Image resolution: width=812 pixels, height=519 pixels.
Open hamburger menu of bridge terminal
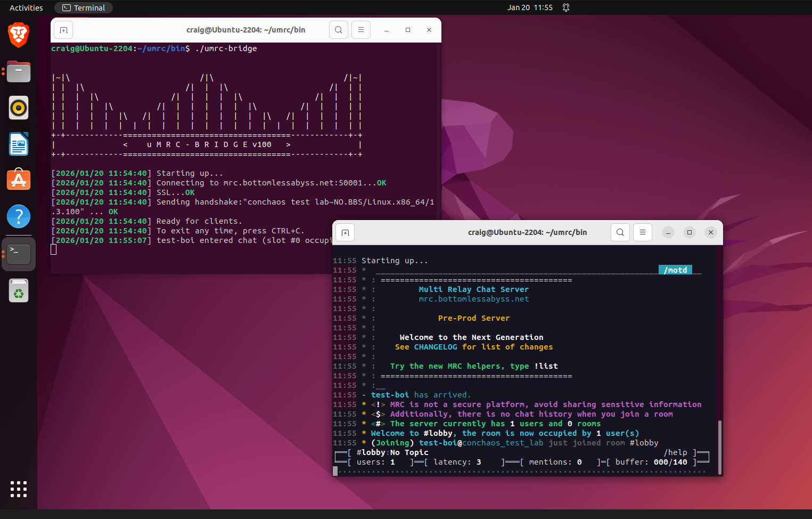click(x=361, y=30)
